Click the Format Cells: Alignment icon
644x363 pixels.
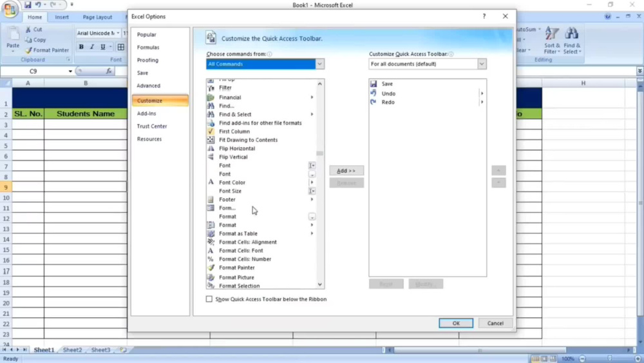point(211,242)
